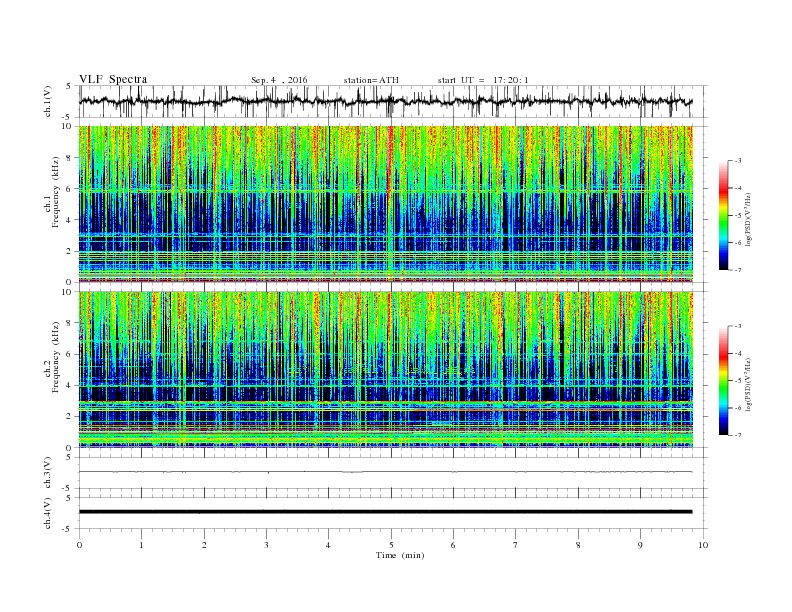Click the "station=ATH" header text
792x612 pixels.
pos(371,80)
